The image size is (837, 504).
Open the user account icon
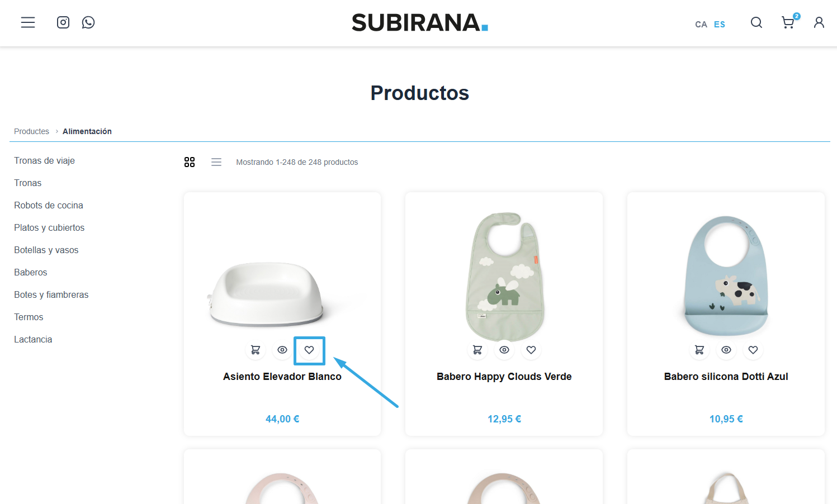819,22
